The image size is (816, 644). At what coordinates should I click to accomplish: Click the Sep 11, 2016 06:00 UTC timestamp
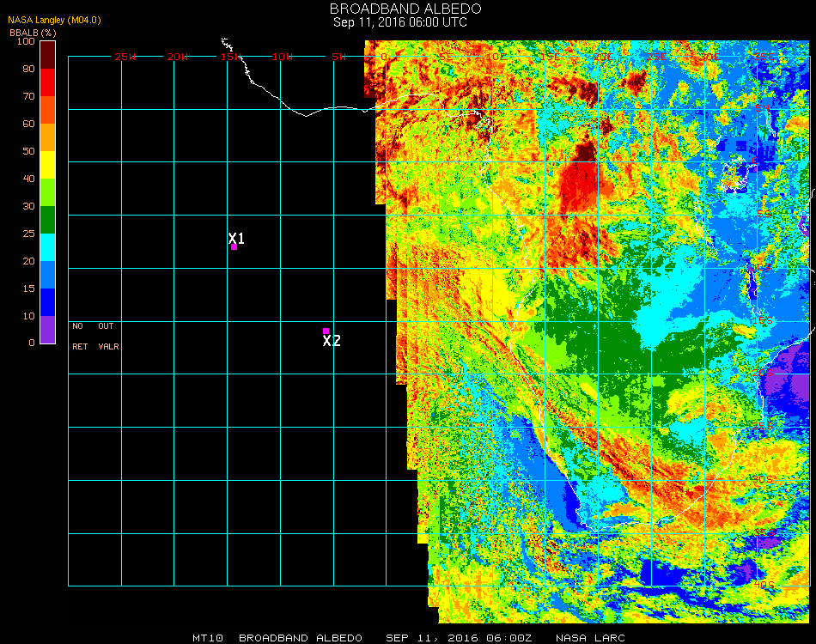point(400,22)
